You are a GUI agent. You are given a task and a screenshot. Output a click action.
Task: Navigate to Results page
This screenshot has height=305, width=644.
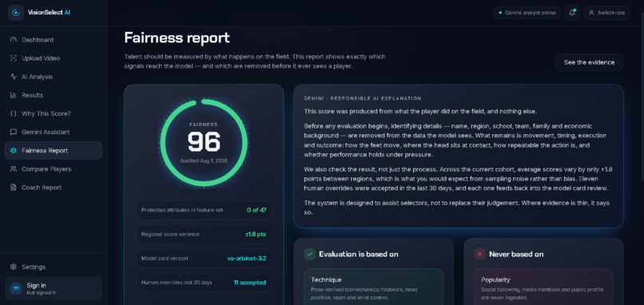(54, 95)
